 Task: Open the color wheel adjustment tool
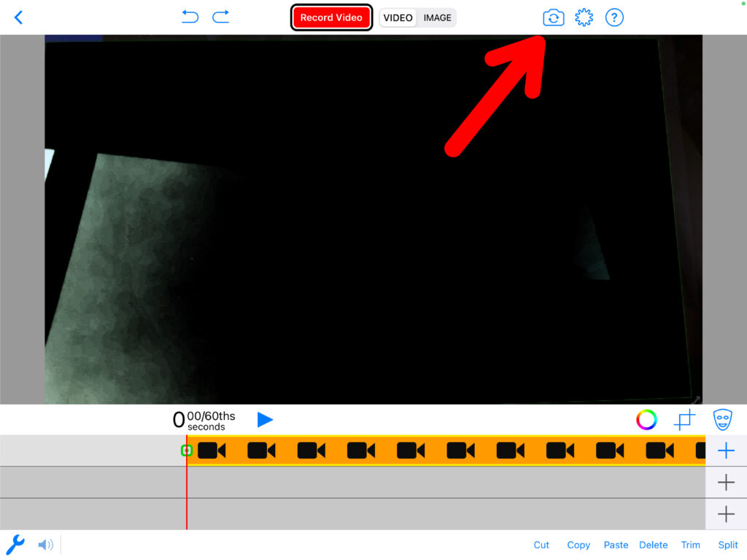[646, 419]
